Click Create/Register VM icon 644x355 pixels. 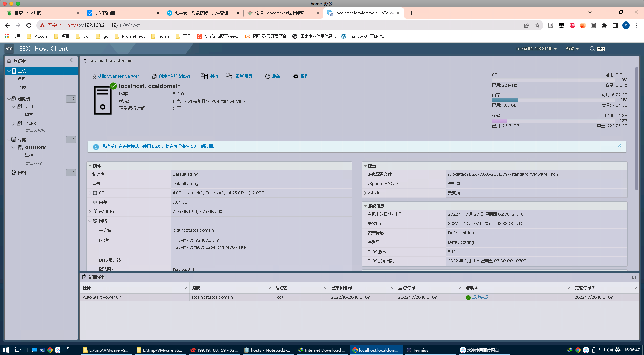pos(153,76)
